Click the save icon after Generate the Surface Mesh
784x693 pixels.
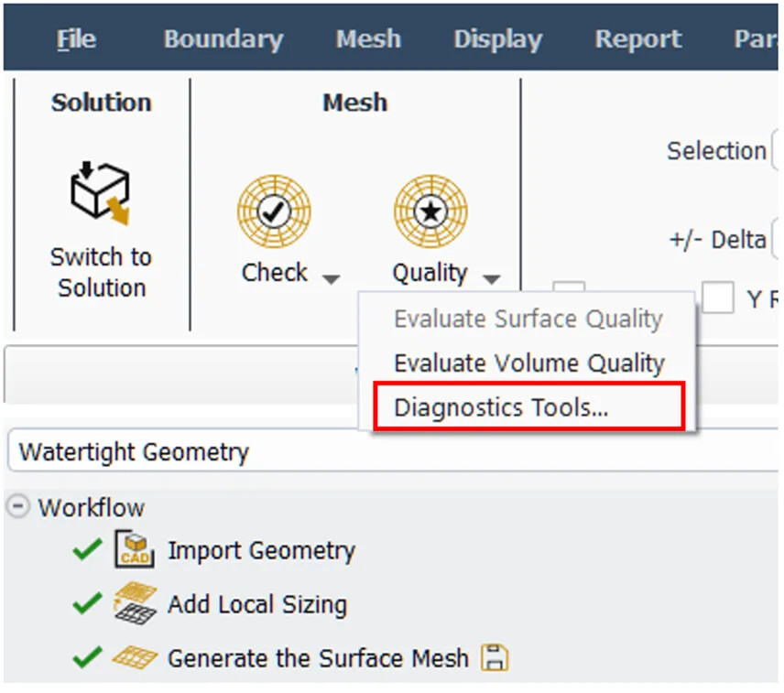495,658
